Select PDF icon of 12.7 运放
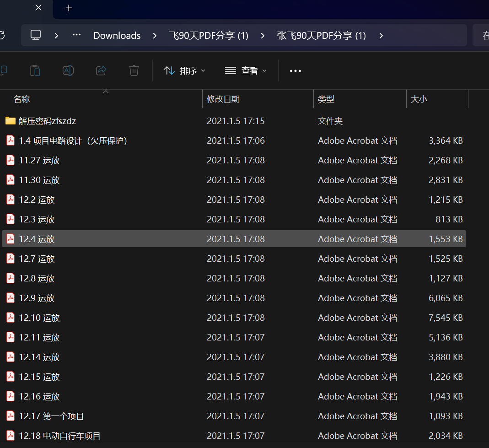489x448 pixels. 11,258
